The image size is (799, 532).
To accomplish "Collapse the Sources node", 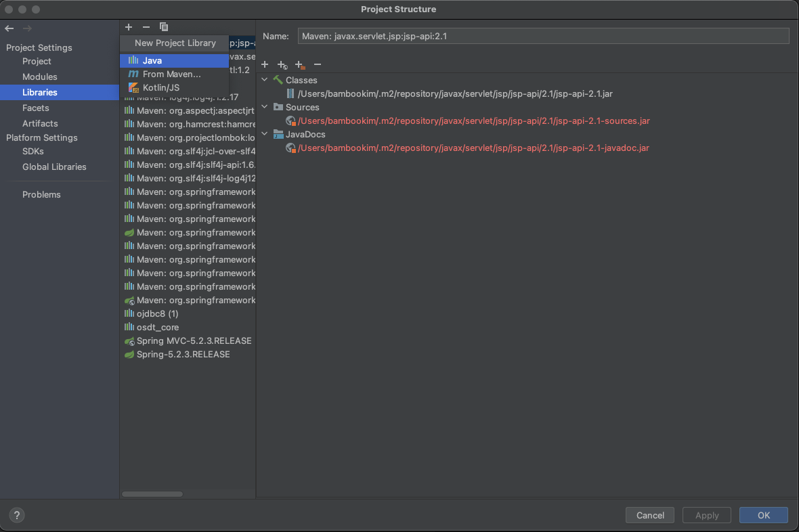I will 265,106.
